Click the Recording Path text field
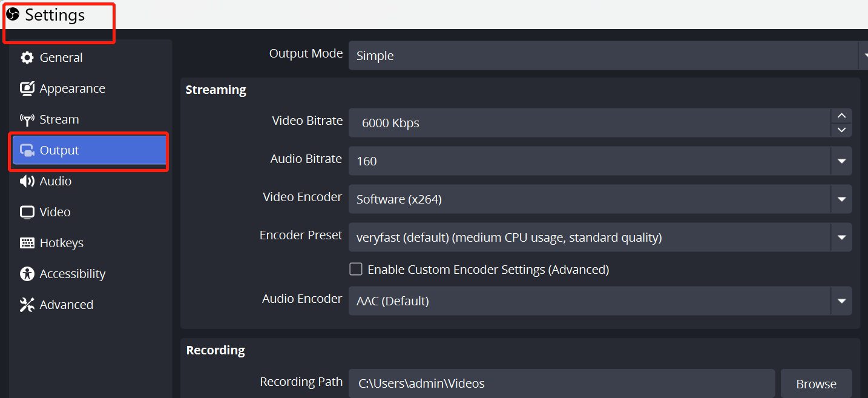 tap(561, 383)
